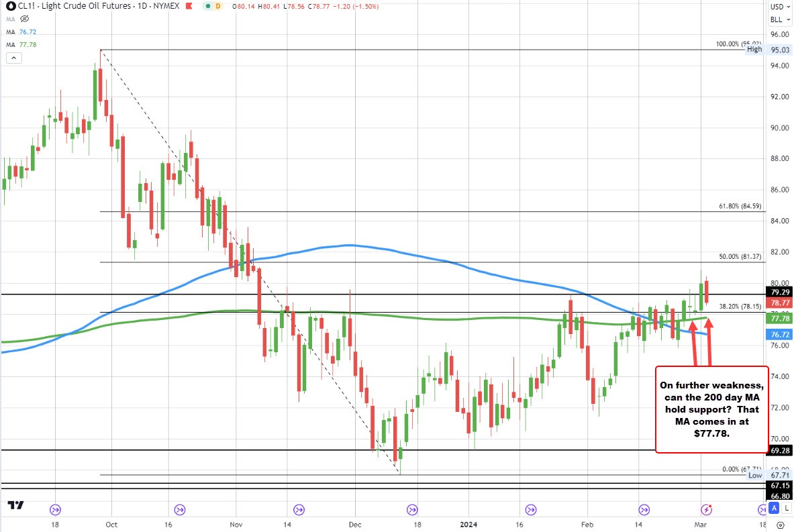The width and height of the screenshot is (794, 532).
Task: Open chart settings hexagon gear icon
Action: click(x=781, y=525)
